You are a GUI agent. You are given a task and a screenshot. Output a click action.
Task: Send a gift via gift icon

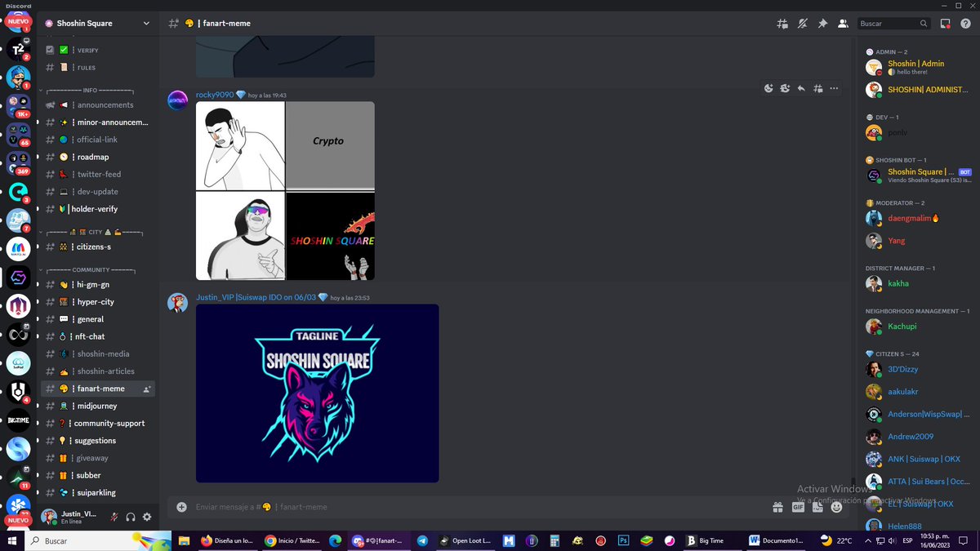click(778, 507)
